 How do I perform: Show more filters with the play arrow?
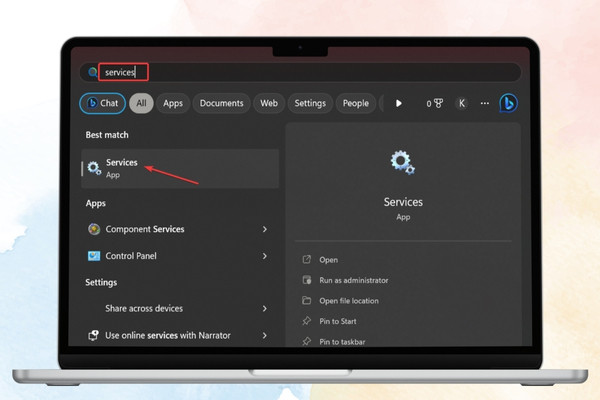[399, 103]
